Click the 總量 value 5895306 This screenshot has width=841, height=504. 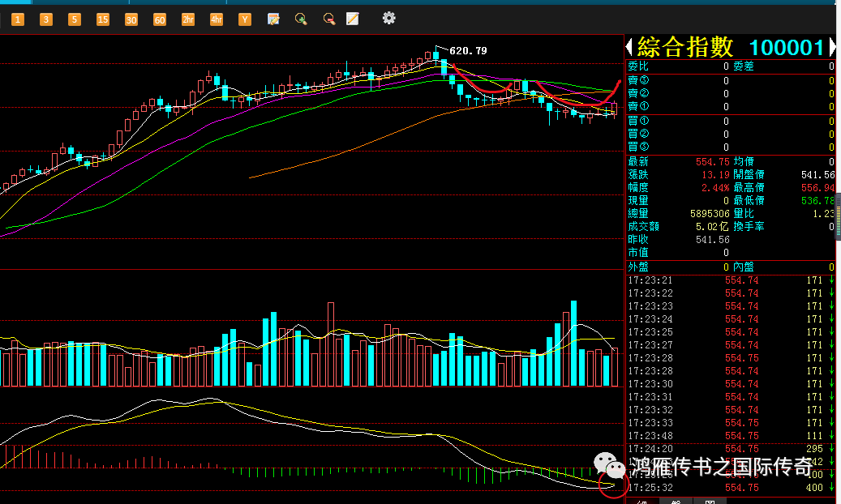[x=709, y=213]
